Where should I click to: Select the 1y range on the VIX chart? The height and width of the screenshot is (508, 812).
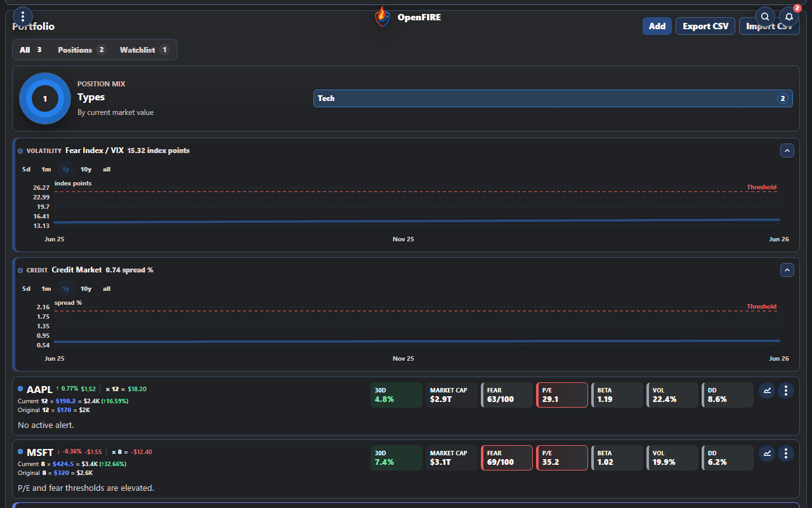[x=65, y=170]
